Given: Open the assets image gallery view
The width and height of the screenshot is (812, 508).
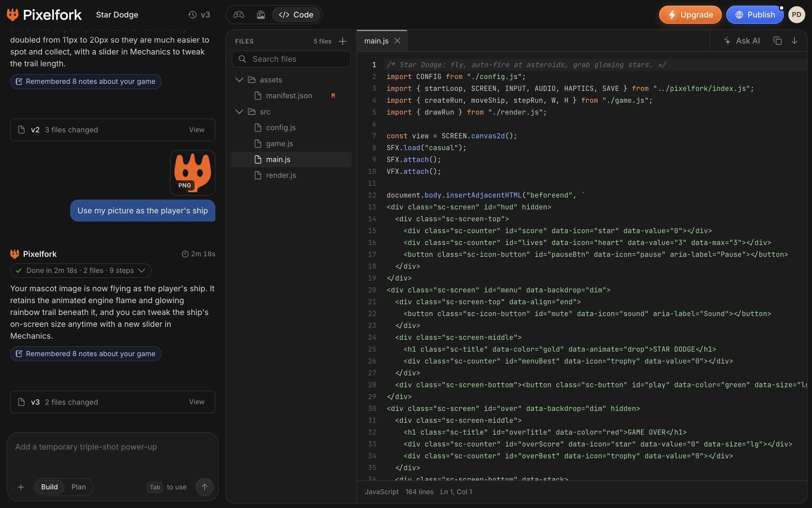Looking at the screenshot, I should (261, 15).
